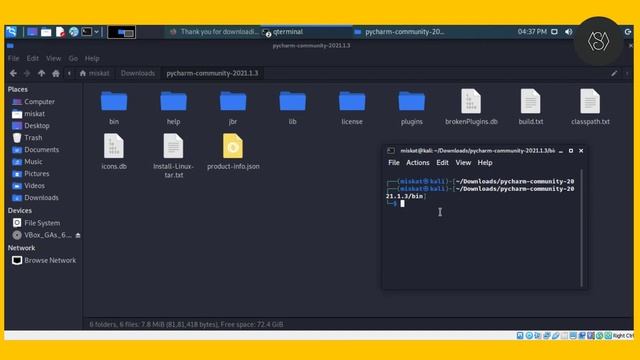The height and width of the screenshot is (360, 640).
Task: Open the Kali applications menu icon
Action: 11,32
